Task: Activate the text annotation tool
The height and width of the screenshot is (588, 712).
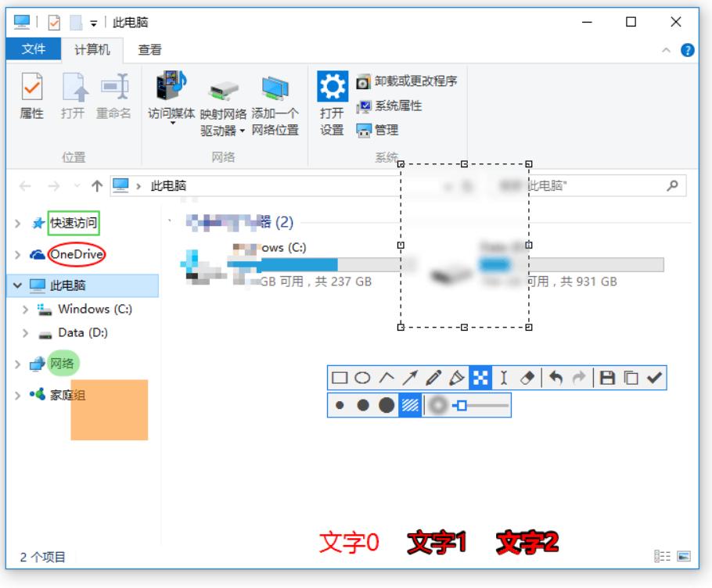Action: (502, 376)
